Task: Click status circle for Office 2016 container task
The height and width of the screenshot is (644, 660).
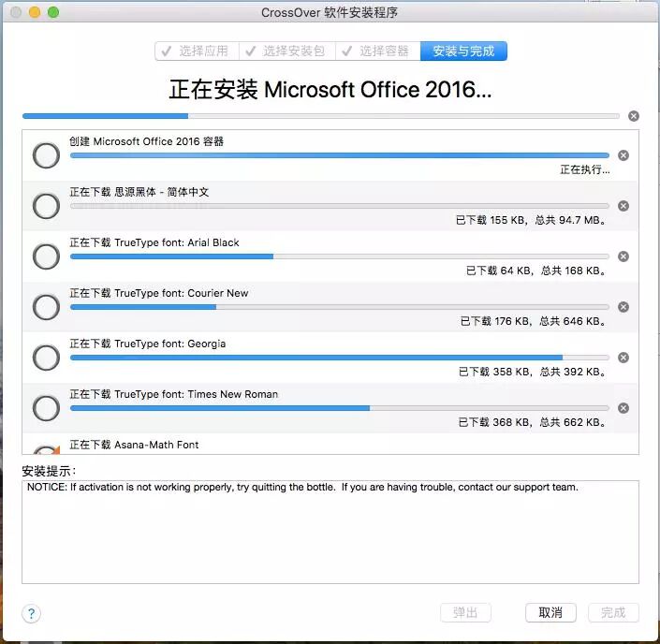Action: [46, 155]
